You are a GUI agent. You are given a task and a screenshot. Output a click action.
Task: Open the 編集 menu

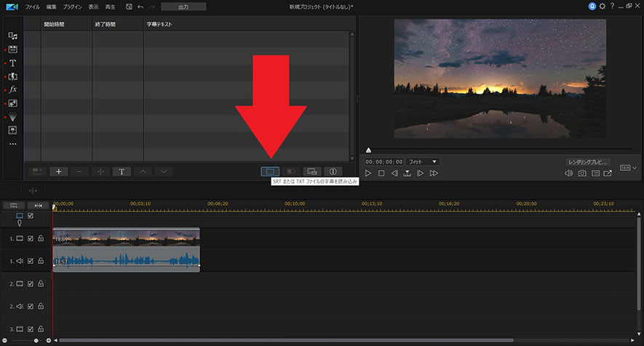(x=52, y=7)
